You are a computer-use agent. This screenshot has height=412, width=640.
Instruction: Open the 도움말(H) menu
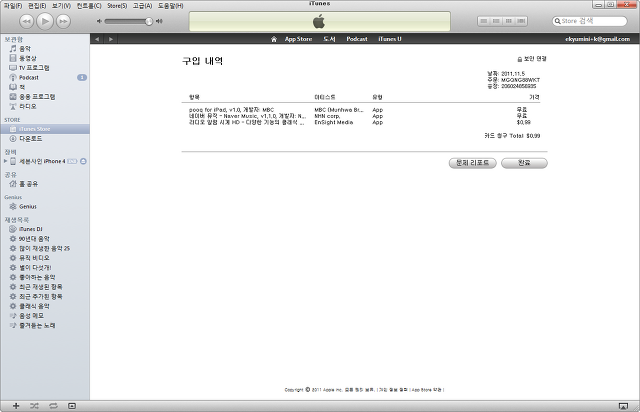click(x=171, y=6)
